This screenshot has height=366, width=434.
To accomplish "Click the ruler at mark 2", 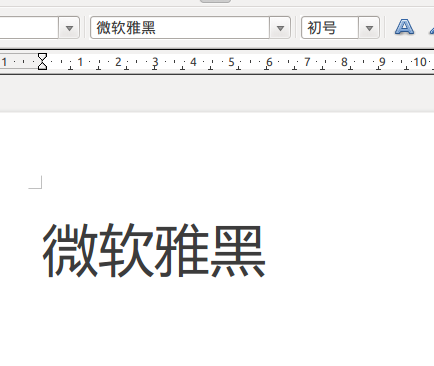I will pyautogui.click(x=118, y=62).
